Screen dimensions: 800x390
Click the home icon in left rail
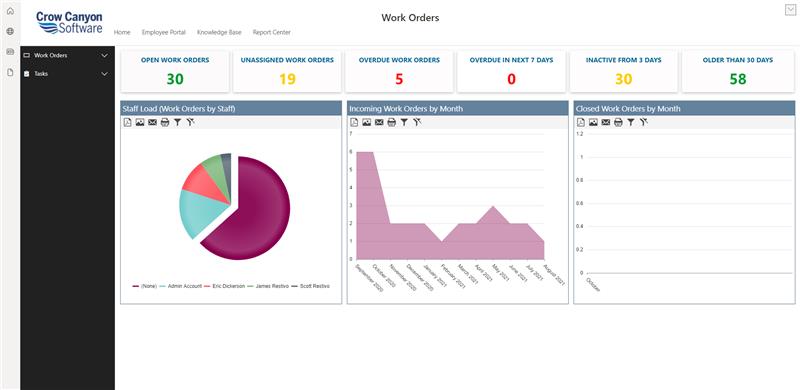10,11
